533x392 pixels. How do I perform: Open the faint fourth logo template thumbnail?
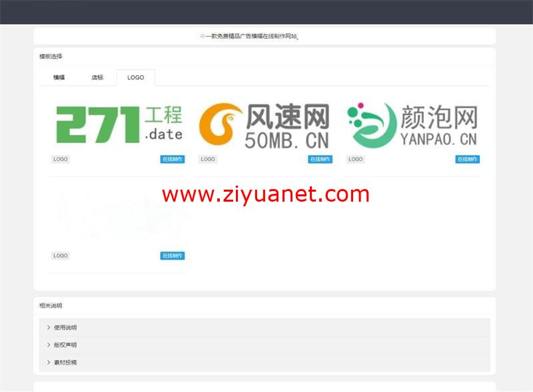point(118,218)
